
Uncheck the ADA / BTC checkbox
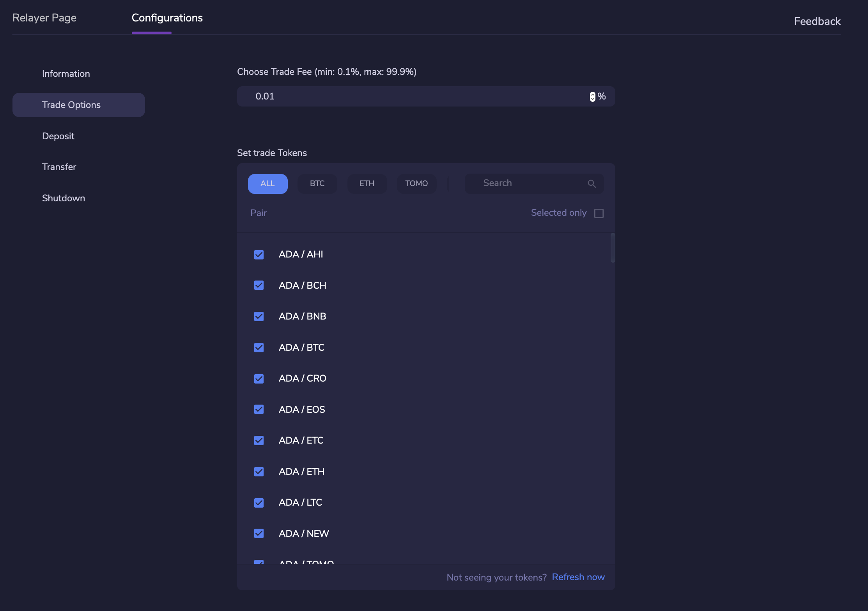[x=259, y=348]
